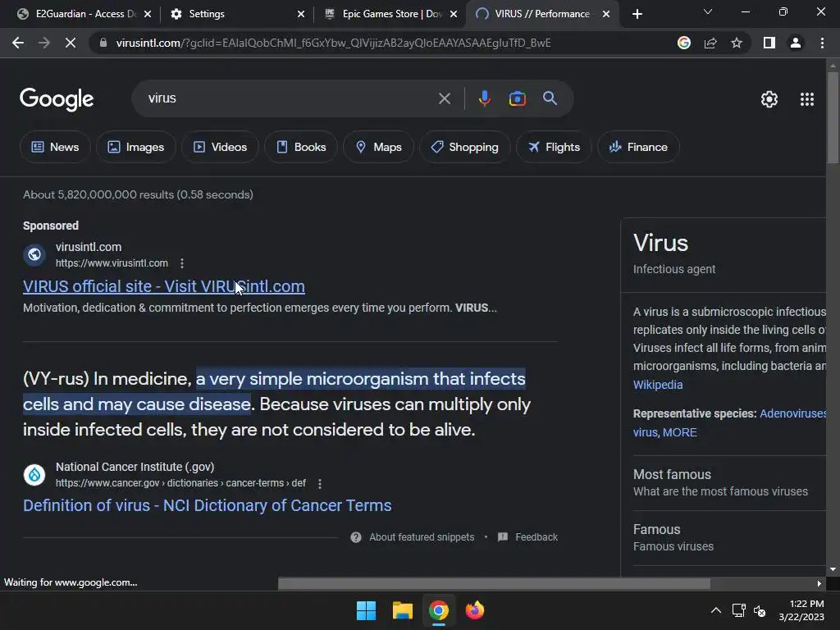
Task: Filter results by Books
Action: pos(301,147)
